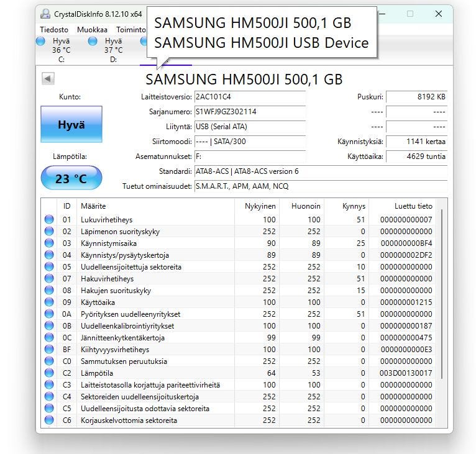Click raw value 003D00130017
Viewport: 476px width, 454px height.
point(406,373)
